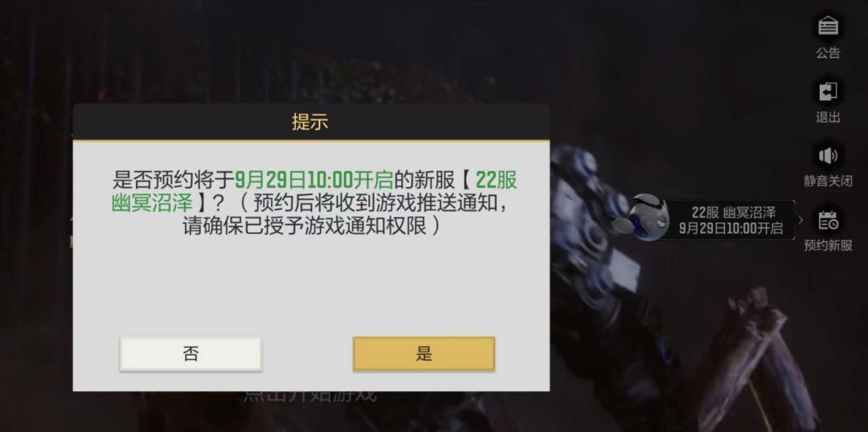Click the 公告 text label

pos(828,53)
